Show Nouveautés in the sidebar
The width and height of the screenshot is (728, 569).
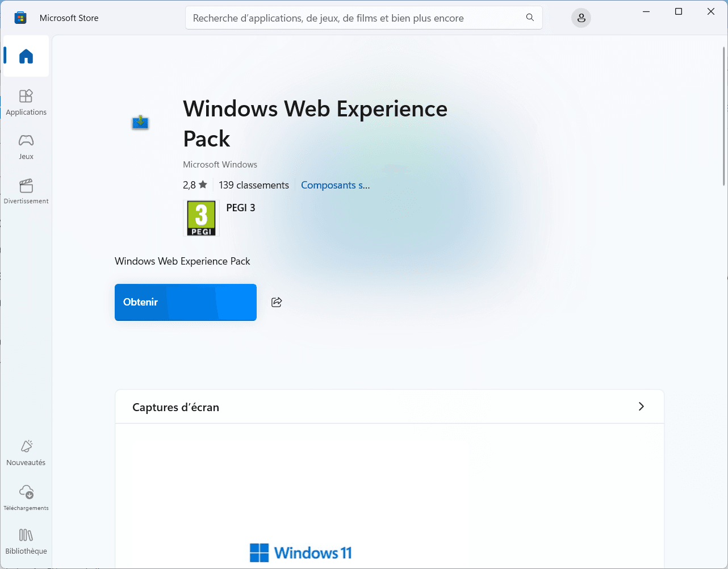(26, 453)
